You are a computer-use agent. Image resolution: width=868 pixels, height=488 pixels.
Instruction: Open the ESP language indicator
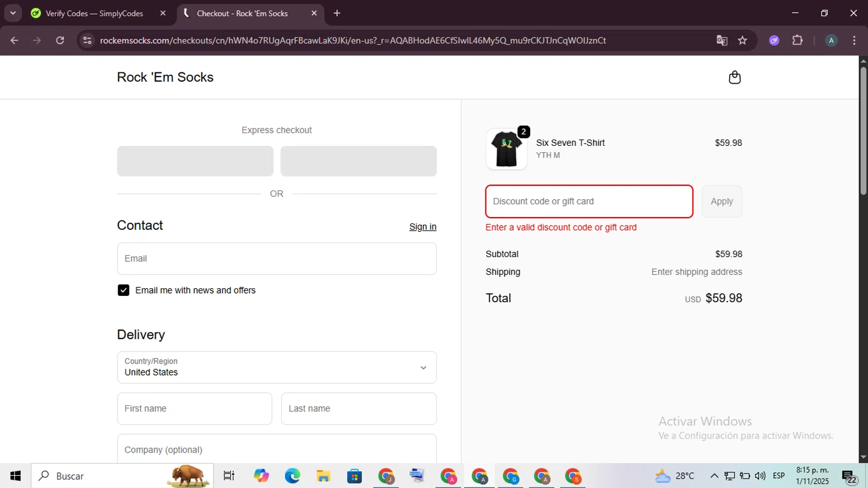(x=779, y=476)
